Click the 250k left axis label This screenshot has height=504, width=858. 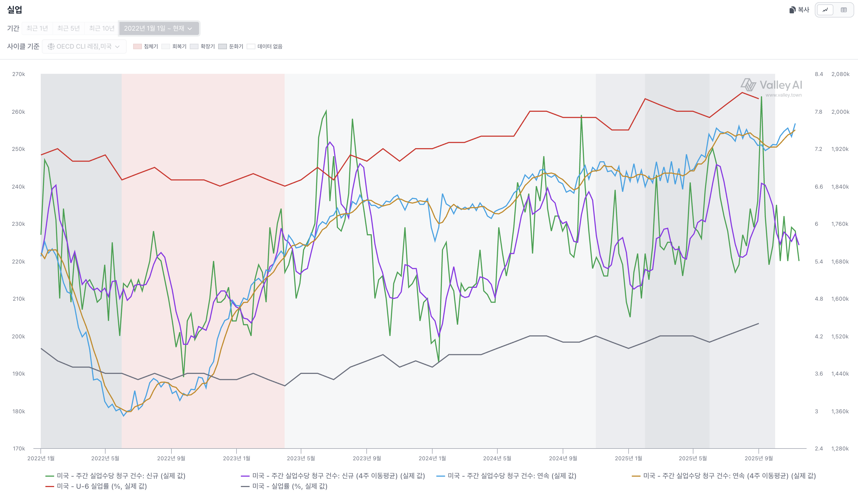point(19,149)
